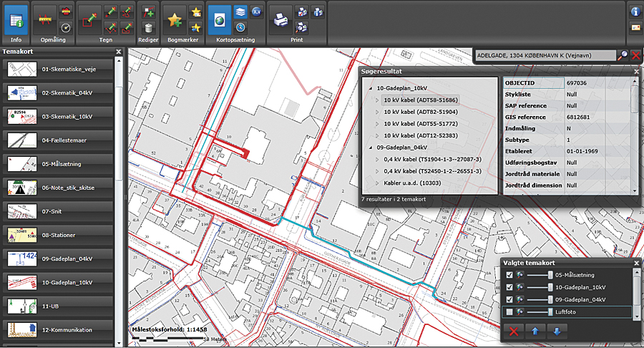Expand the Kabler u.a.d. (10303) result

[378, 183]
